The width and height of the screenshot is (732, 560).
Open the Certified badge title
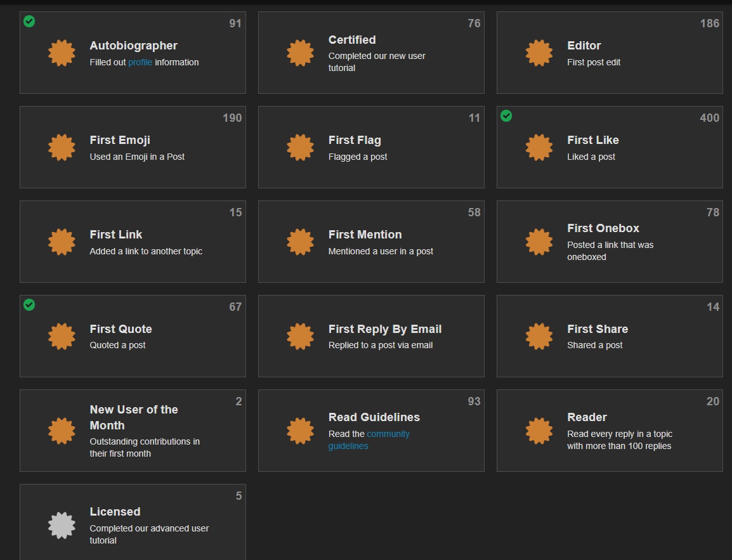352,40
